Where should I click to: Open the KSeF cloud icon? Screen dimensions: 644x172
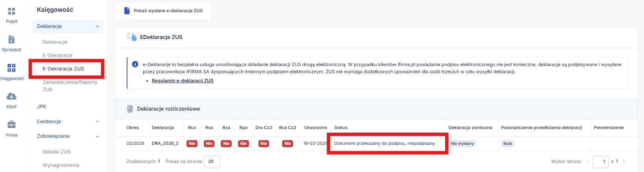(x=11, y=96)
